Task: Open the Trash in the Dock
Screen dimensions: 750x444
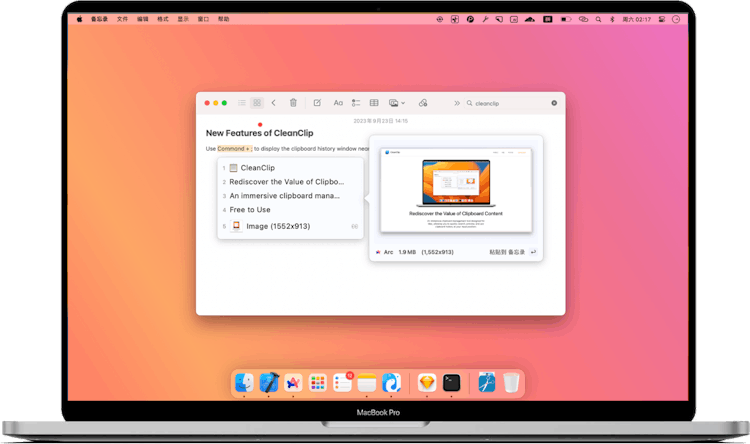Action: (511, 383)
